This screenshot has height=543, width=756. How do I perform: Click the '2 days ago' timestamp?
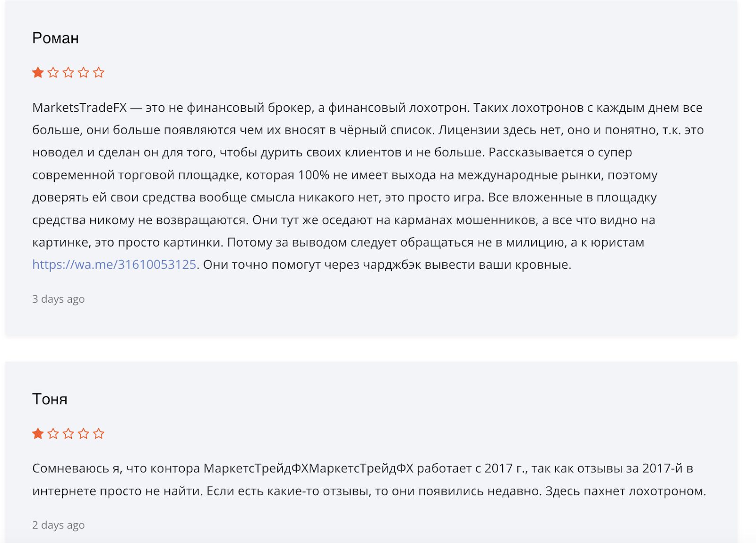(59, 525)
